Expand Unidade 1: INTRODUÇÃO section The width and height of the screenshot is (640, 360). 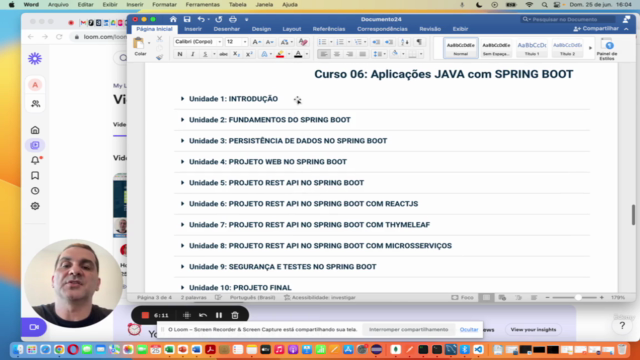(x=182, y=99)
